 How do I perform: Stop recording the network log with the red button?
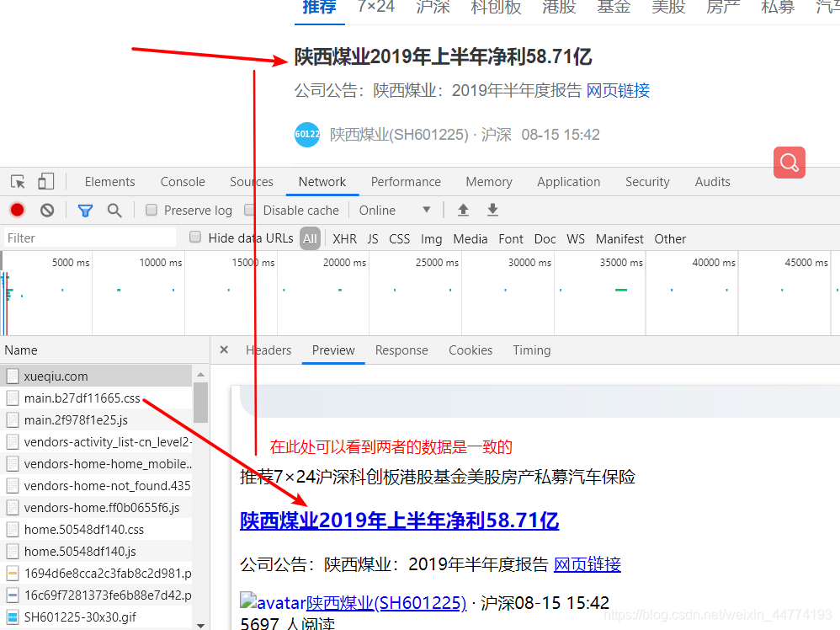17,211
